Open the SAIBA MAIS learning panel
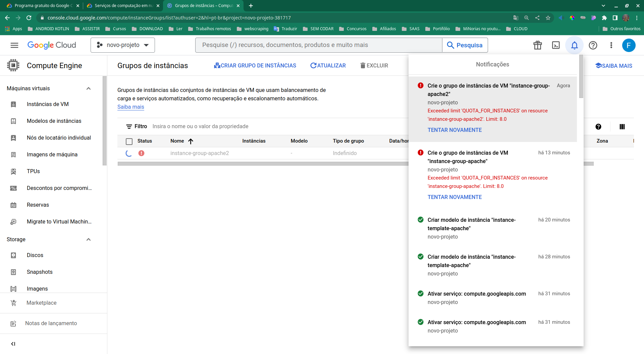The width and height of the screenshot is (644, 354). pyautogui.click(x=613, y=66)
